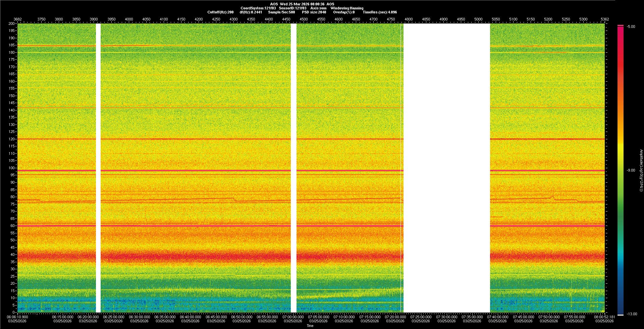Viewport: 644px width, 329px height.
Task: Click the PSD size:2048 header parameter
Action: click(x=314, y=12)
